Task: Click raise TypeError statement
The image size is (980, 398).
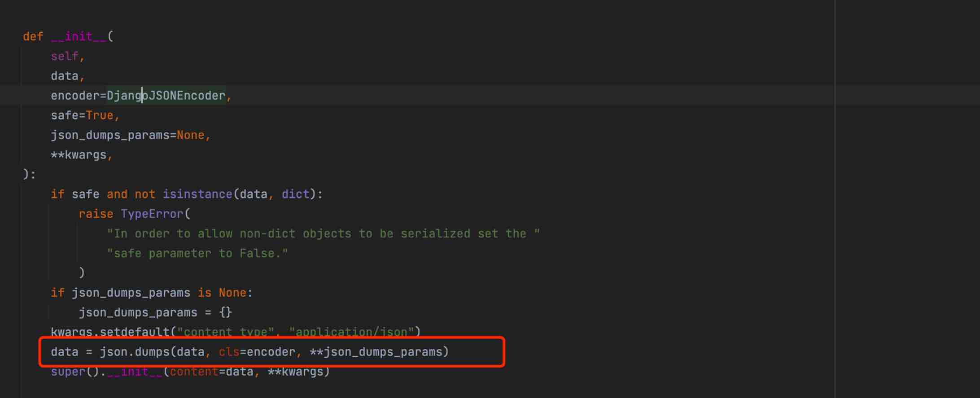Action: tap(135, 214)
